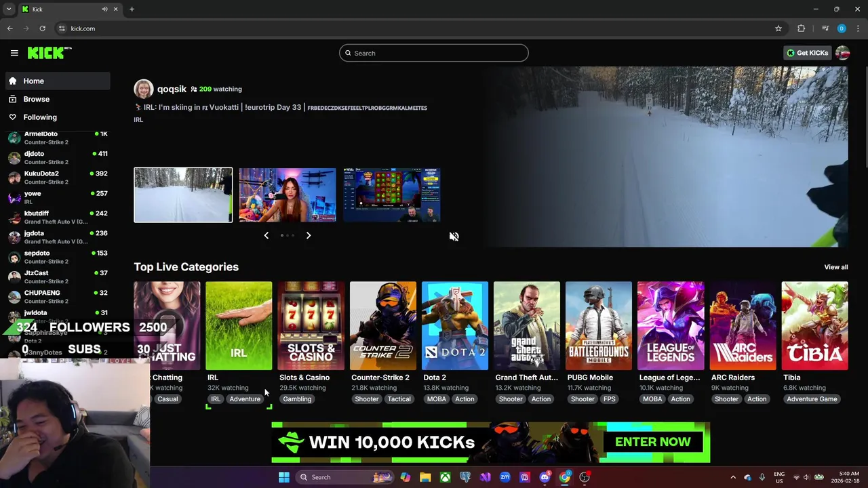This screenshot has height=488, width=868.
Task: Bookmark this page with the star
Action: 778,28
